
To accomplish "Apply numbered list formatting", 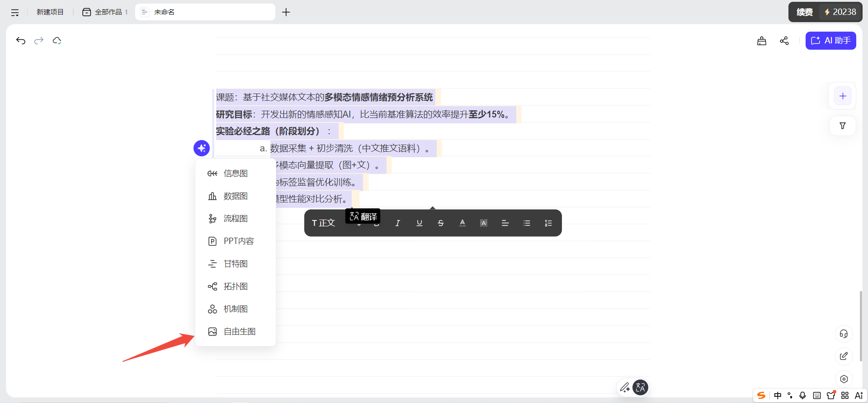I will [548, 223].
